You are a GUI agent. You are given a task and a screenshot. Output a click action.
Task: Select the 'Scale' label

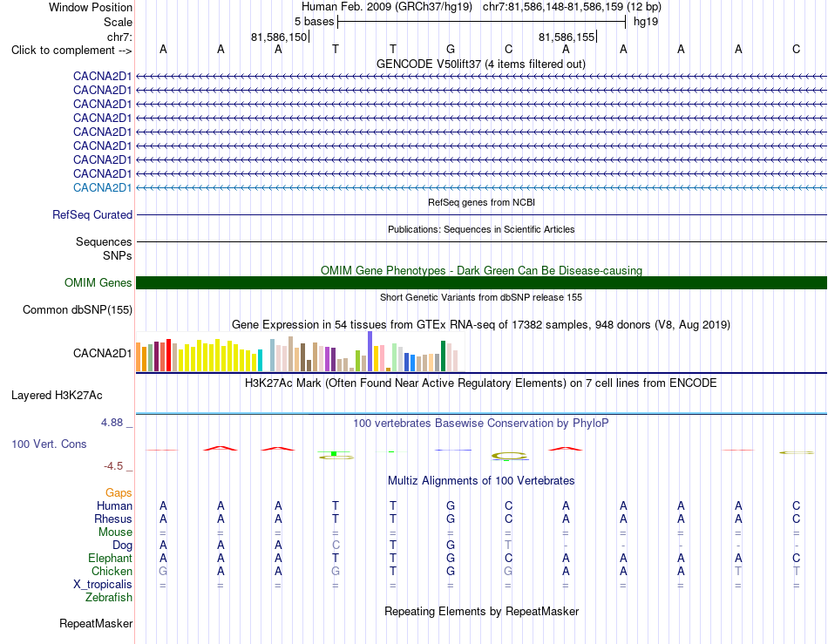118,22
